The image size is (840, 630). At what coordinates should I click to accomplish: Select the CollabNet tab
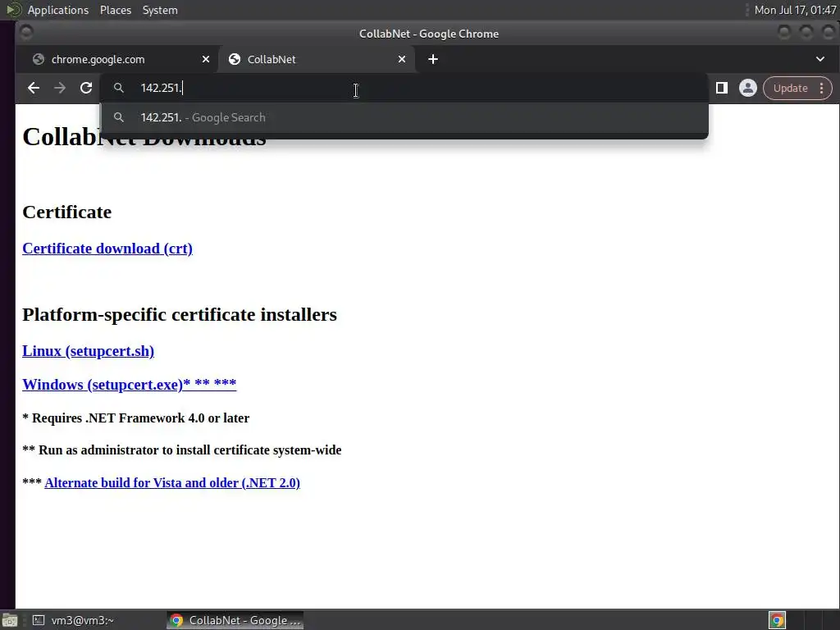pyautogui.click(x=316, y=59)
